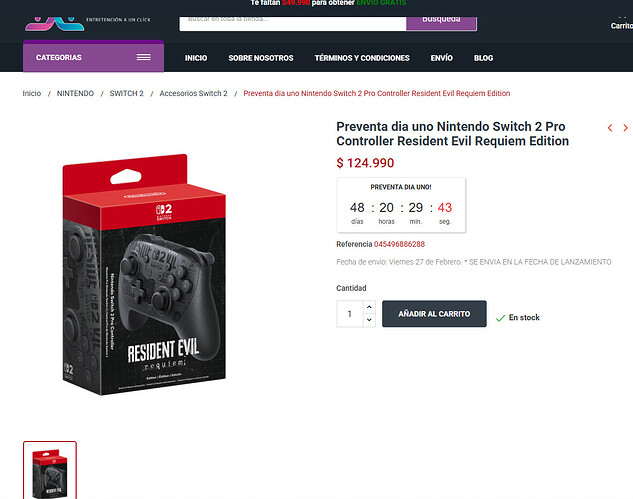This screenshot has height=499, width=633.
Task: Open the store logo home link
Action: [x=54, y=23]
